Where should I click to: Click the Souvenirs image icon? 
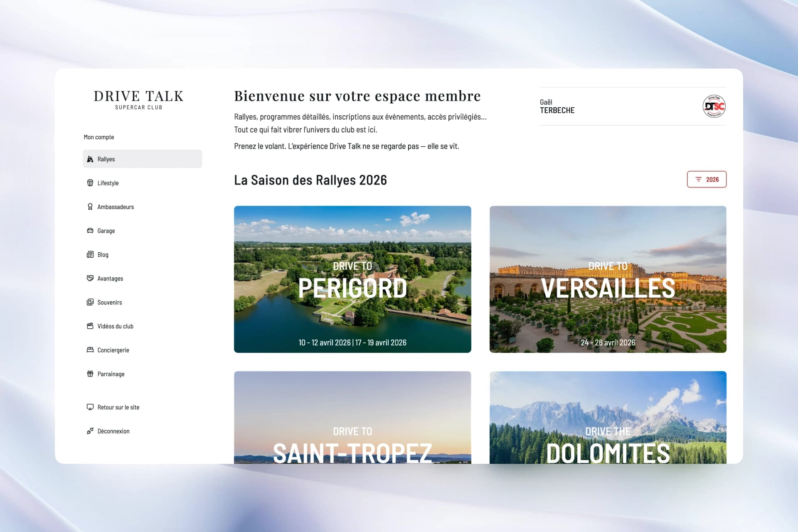(90, 302)
